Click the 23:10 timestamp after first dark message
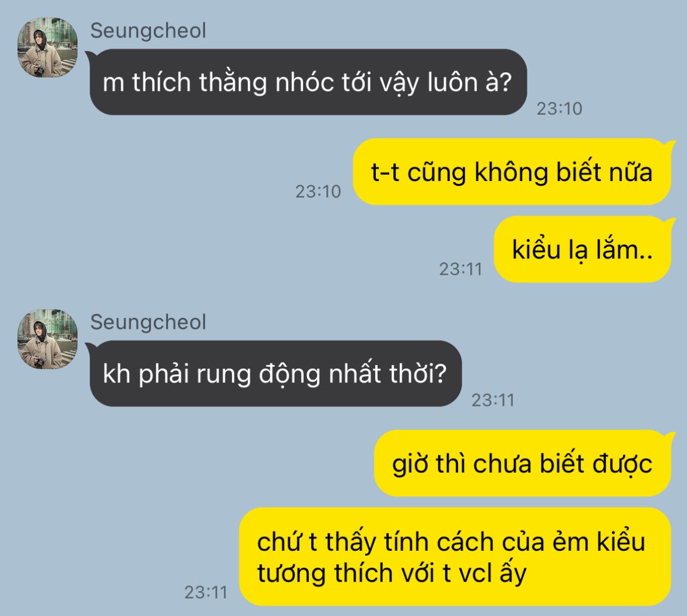The image size is (687, 616). 559,109
